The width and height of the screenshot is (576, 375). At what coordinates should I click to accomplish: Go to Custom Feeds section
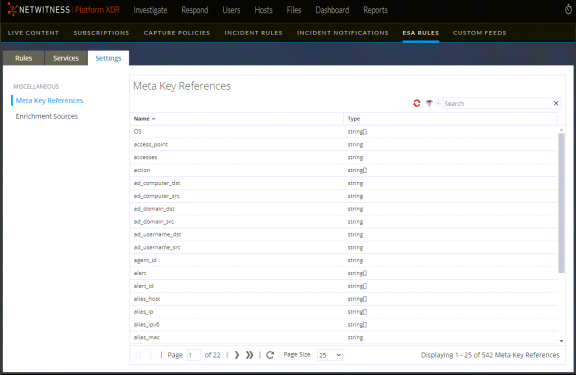tap(479, 33)
